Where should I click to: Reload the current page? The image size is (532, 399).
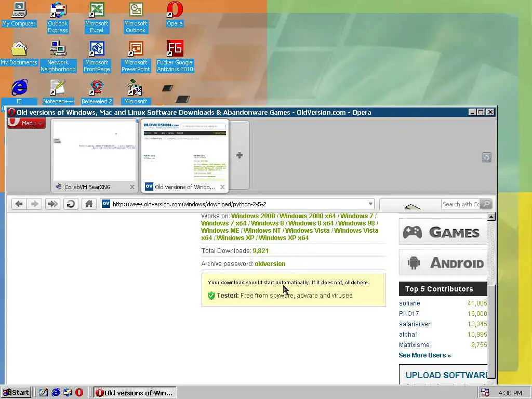click(x=71, y=204)
